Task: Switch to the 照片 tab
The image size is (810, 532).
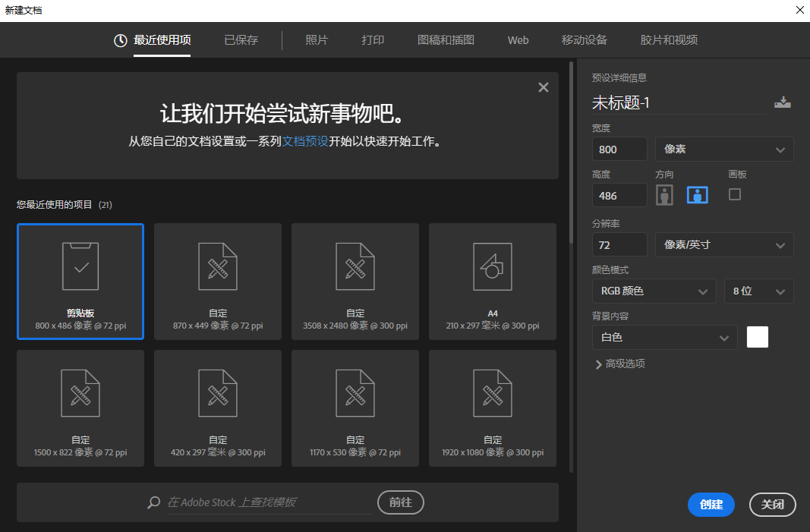Action: click(x=317, y=40)
